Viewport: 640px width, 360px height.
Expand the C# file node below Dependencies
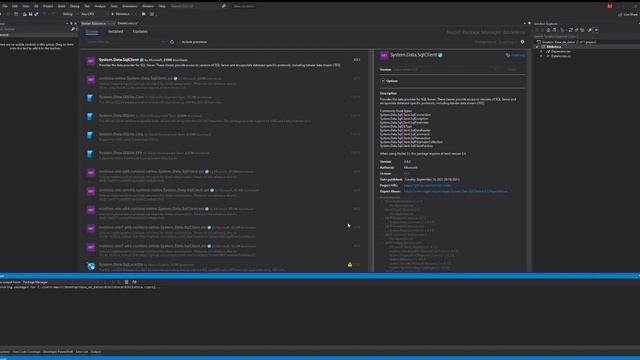[x=542, y=56]
